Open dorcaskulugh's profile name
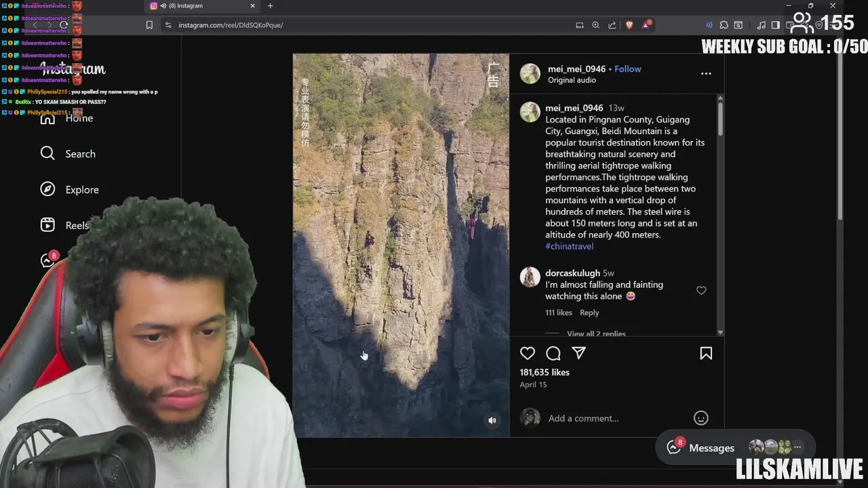Image resolution: width=868 pixels, height=488 pixels. (x=572, y=273)
